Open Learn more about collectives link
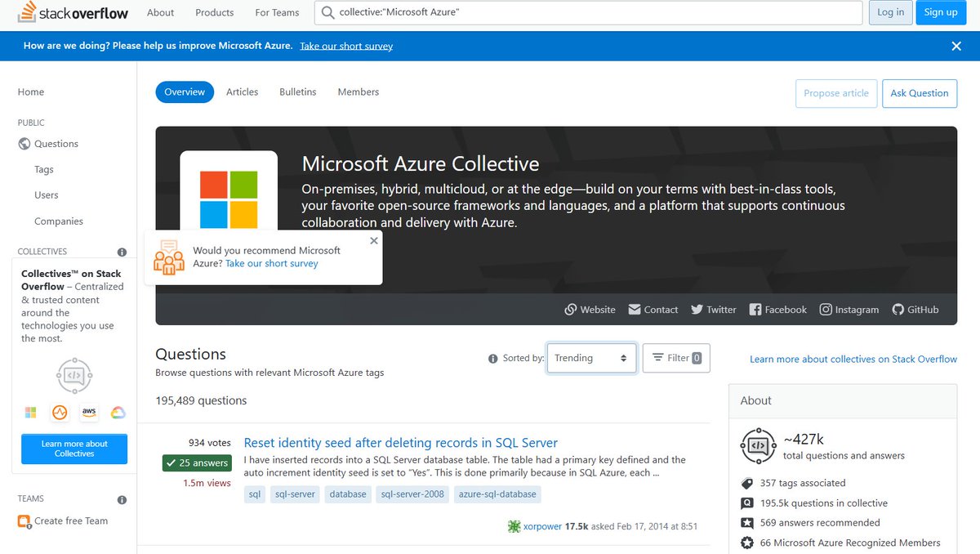The height and width of the screenshot is (554, 980). point(853,359)
